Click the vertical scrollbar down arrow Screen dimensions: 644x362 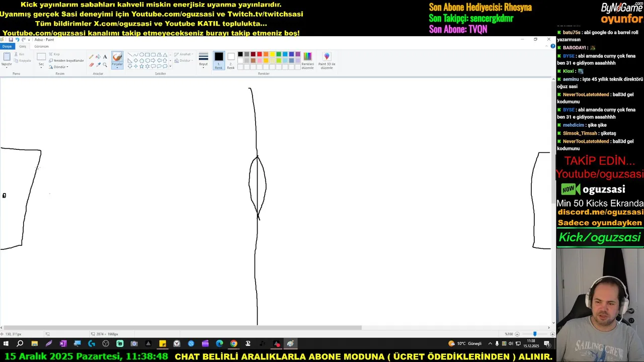click(553, 323)
